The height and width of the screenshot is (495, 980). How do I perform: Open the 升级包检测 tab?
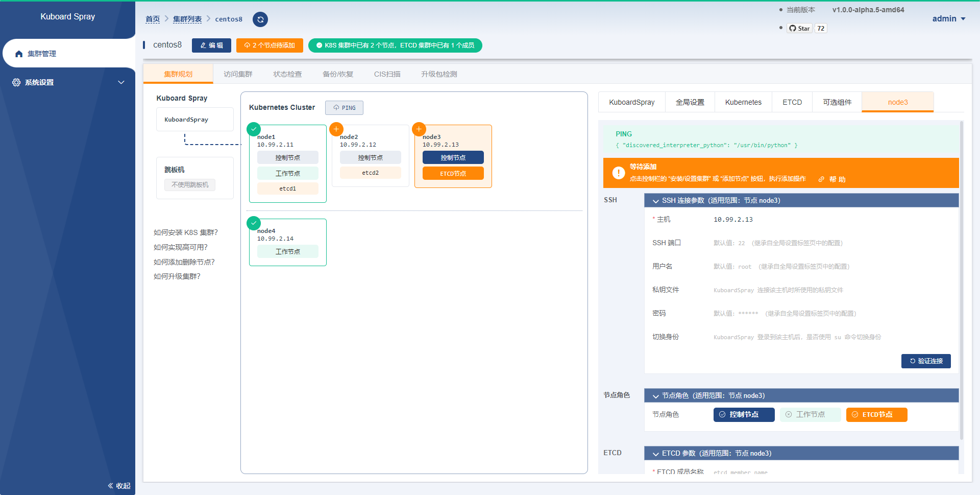coord(439,74)
